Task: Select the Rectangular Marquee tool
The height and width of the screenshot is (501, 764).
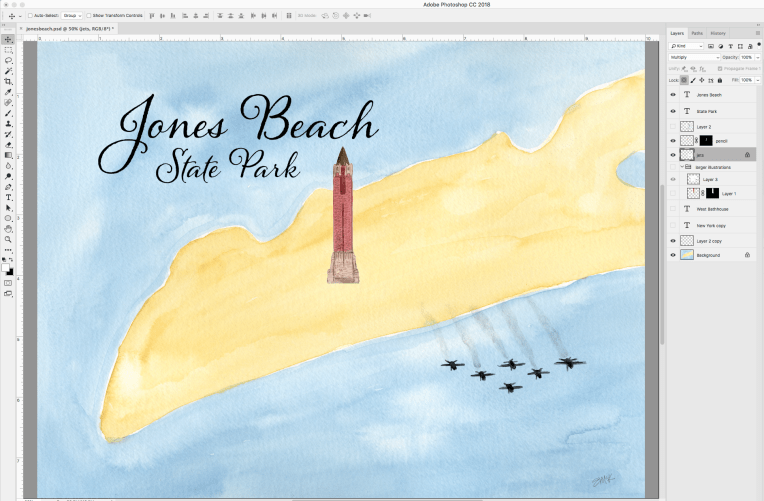Action: (x=8, y=50)
